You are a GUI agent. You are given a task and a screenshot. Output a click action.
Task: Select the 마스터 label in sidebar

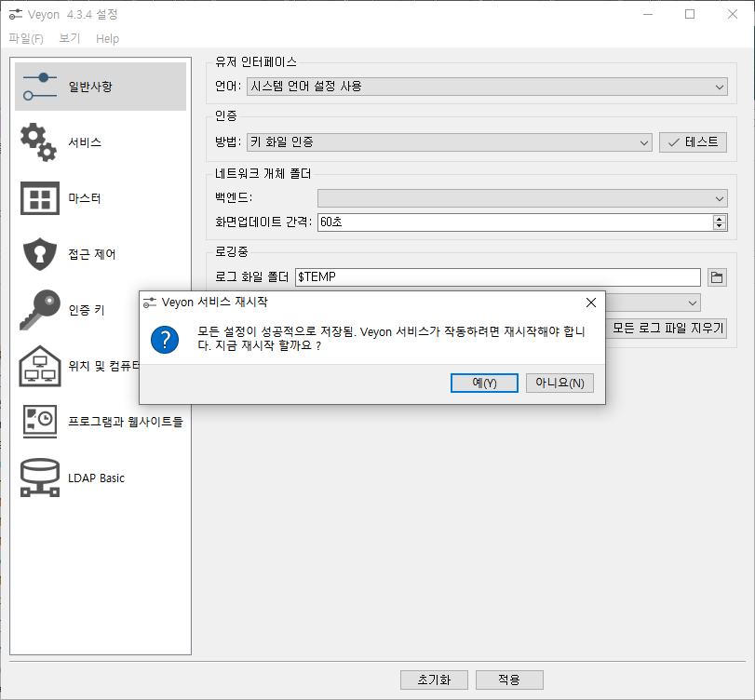(x=85, y=198)
